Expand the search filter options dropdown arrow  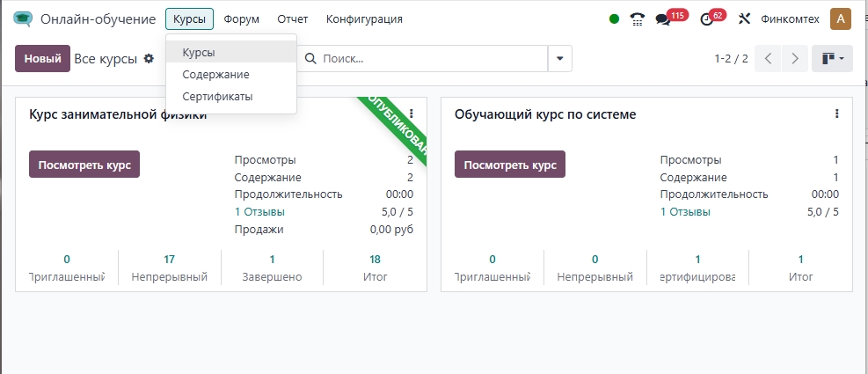pyautogui.click(x=559, y=59)
